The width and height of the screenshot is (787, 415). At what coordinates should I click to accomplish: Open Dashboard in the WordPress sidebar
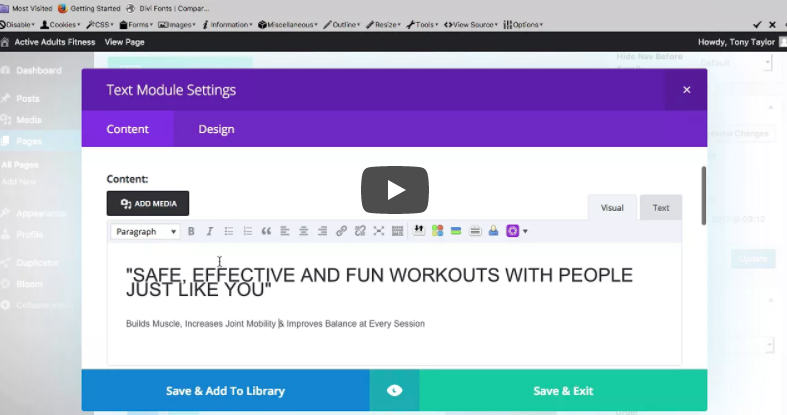click(x=39, y=71)
